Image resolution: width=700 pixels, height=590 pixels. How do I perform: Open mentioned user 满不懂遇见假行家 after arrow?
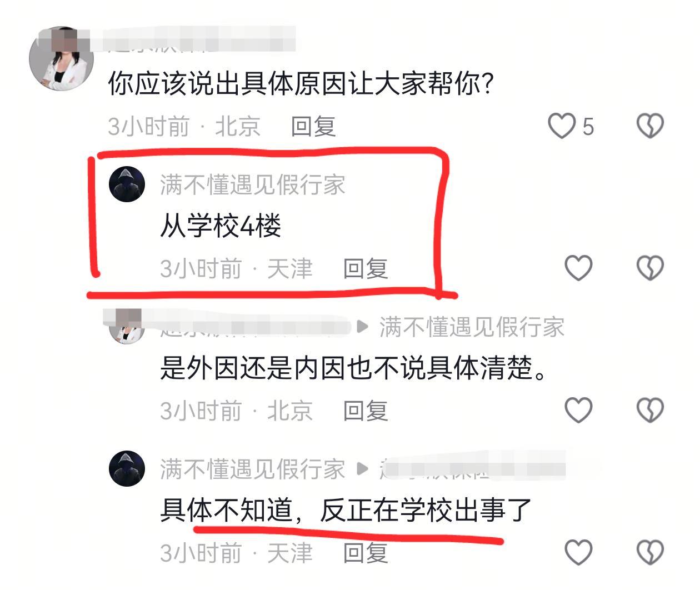click(472, 327)
